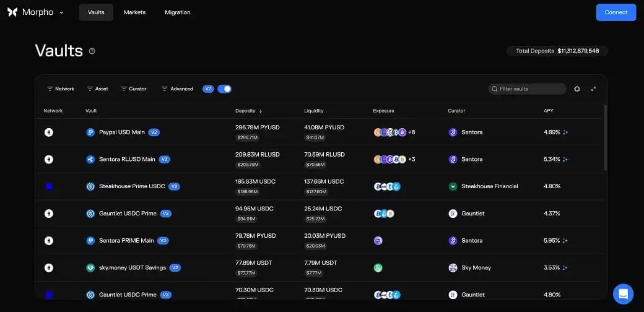
Task: Click the Filter vaults search field
Action: point(528,89)
